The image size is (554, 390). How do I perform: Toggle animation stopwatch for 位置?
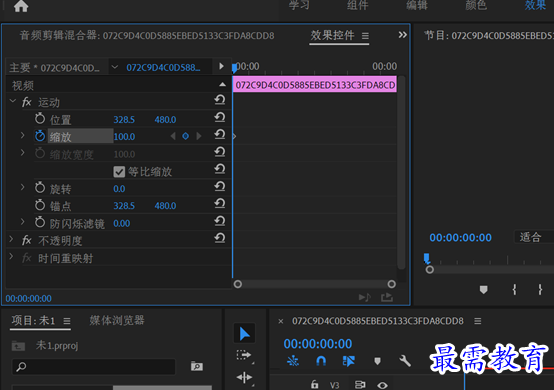40,118
